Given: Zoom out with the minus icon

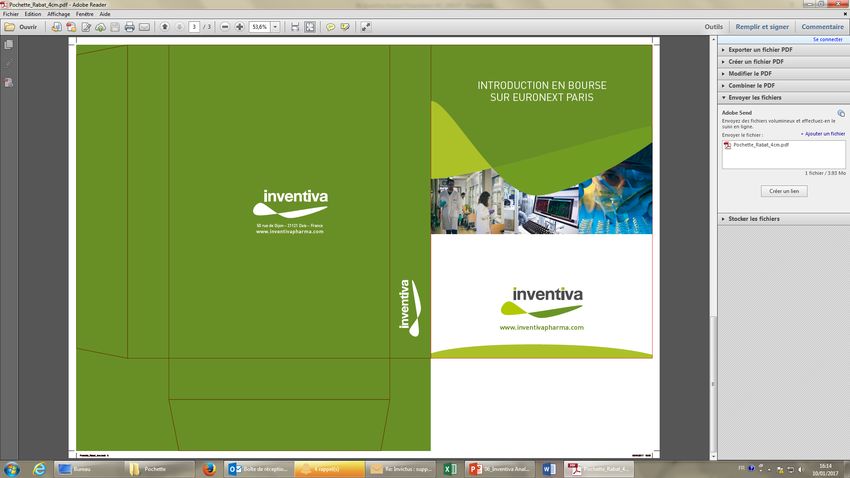Looking at the screenshot, I should (225, 27).
